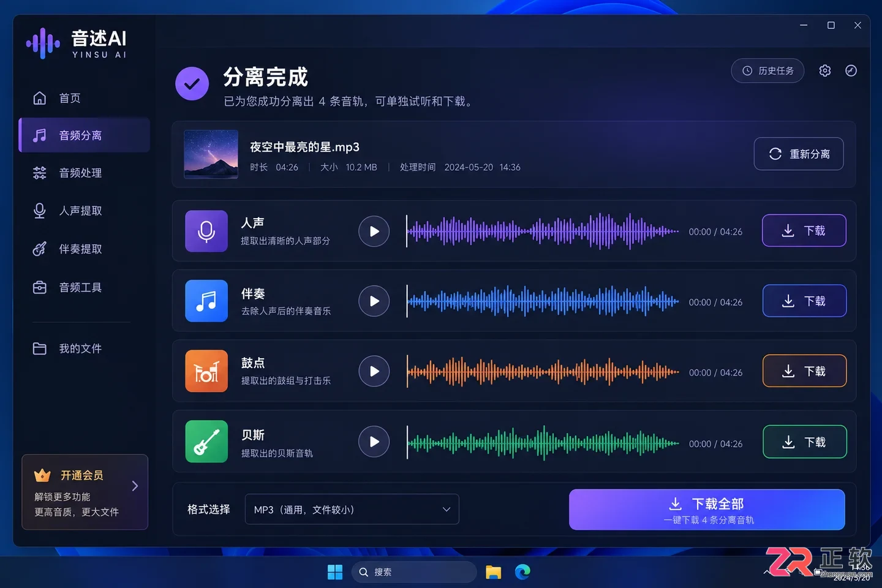Seek within the orange 鼓点 waveform
Screen dimensions: 882x588
pos(543,371)
